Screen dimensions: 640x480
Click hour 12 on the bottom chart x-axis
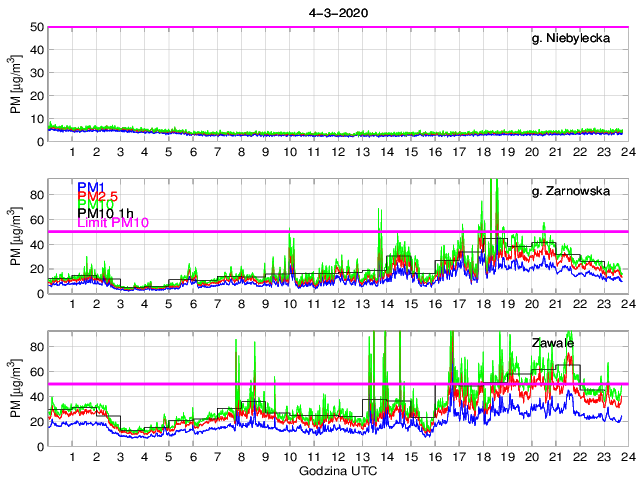tap(337, 458)
